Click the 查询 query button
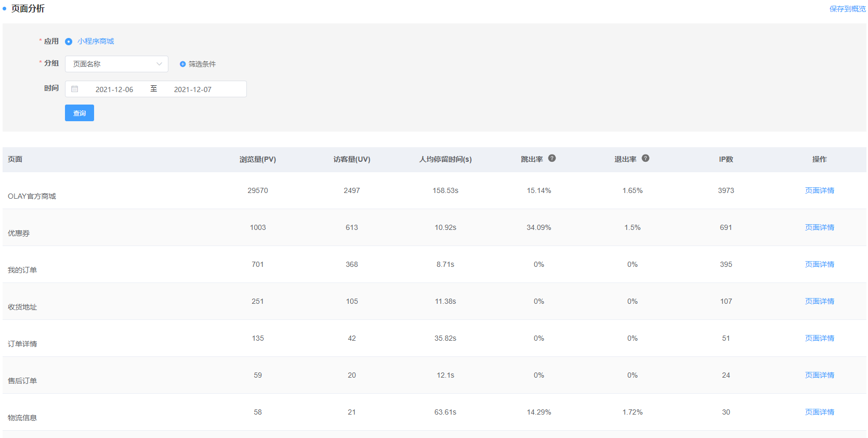This screenshot has width=868, height=438. click(79, 113)
